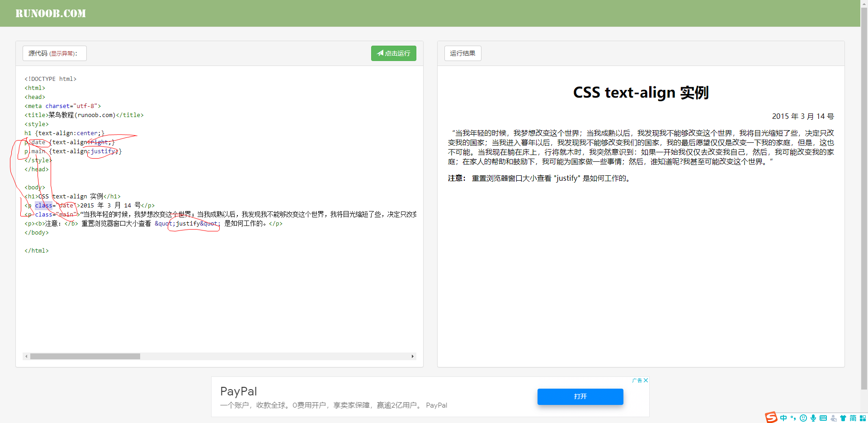Viewport: 868px width, 423px height.
Task: Click the page scrollbar up arrow
Action: point(864,4)
